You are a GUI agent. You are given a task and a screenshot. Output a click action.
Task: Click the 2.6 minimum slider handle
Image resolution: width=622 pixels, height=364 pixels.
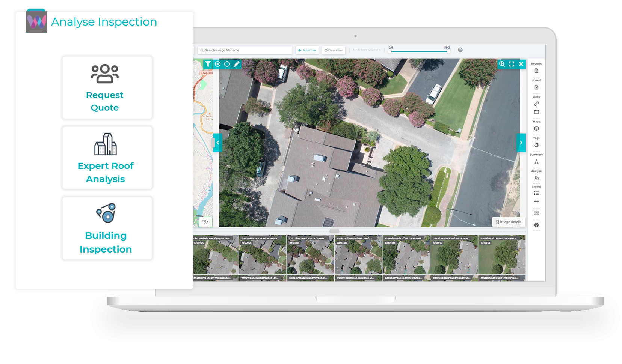pos(390,51)
